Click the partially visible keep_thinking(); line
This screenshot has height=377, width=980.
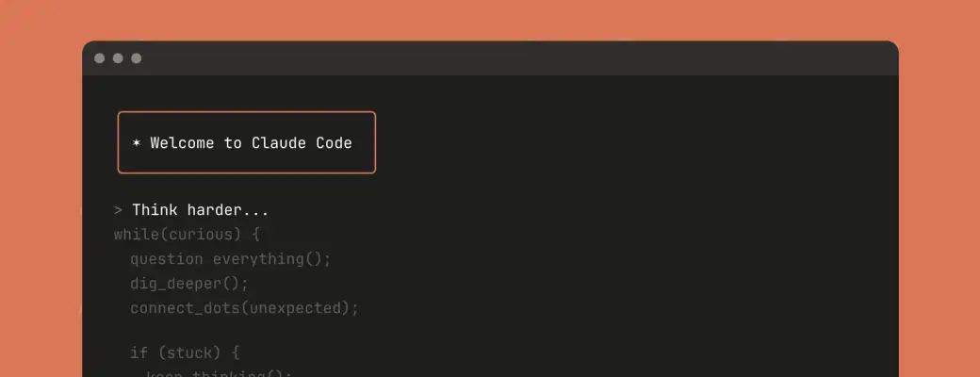[220, 374]
